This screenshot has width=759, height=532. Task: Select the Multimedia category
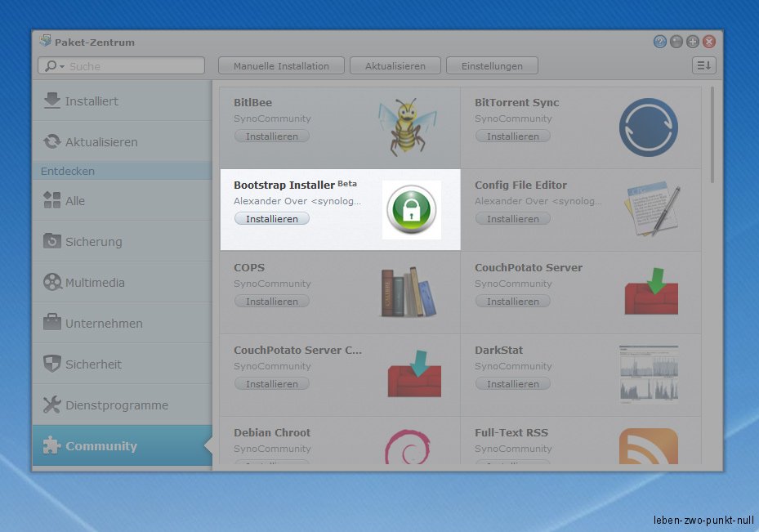click(x=122, y=282)
